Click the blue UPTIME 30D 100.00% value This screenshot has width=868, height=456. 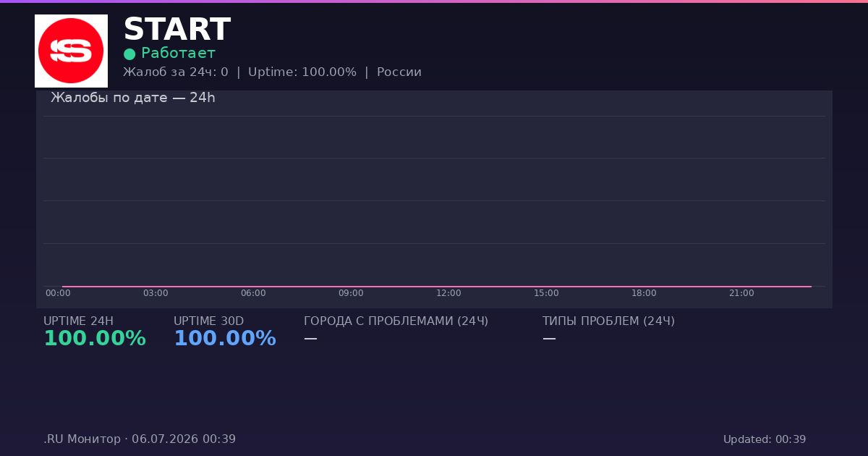225,339
